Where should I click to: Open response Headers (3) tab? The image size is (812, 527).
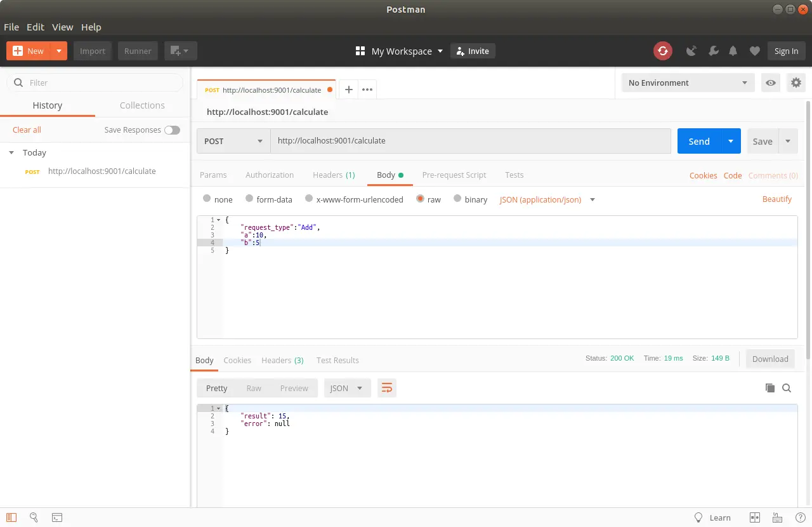pos(282,360)
